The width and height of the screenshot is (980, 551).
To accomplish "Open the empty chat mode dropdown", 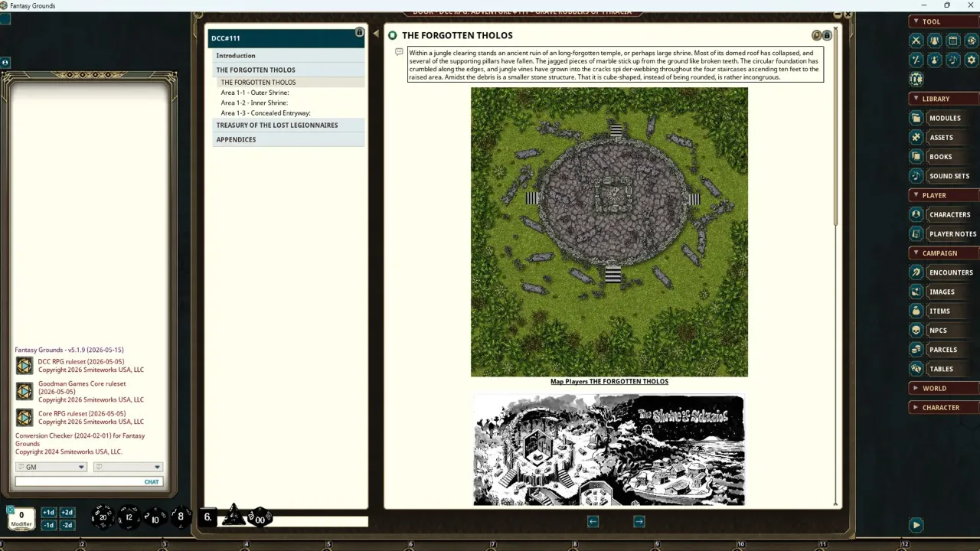I will pyautogui.click(x=128, y=467).
